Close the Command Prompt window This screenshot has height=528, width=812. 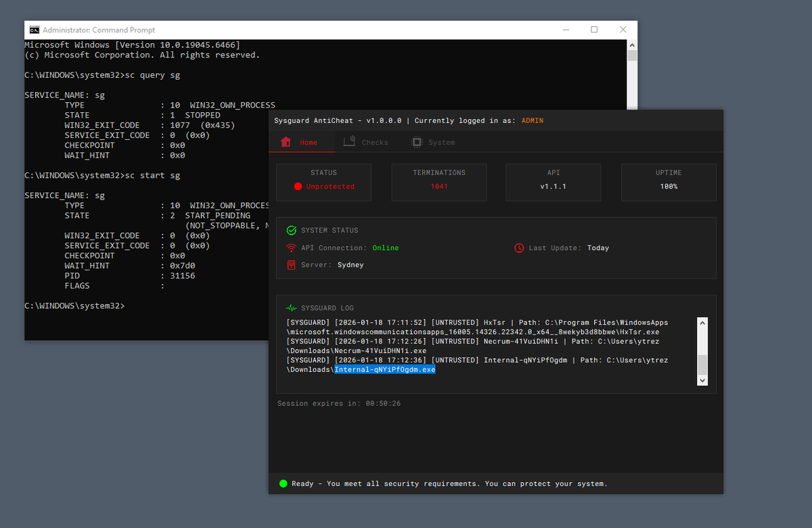click(623, 30)
